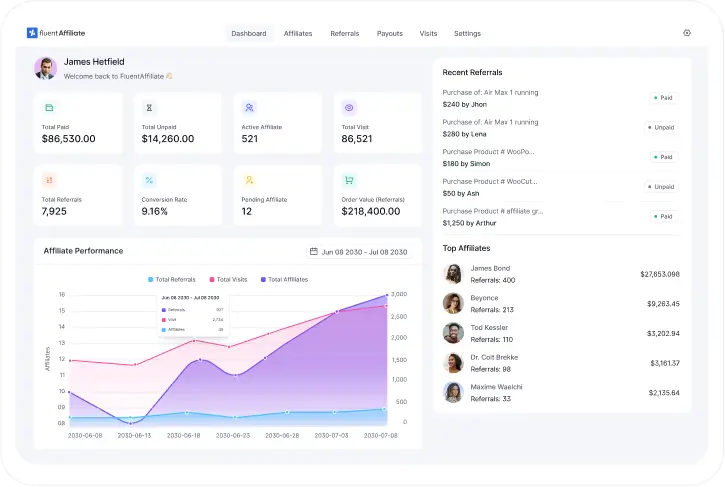
Task: Select the 9.16% Conversion Rate value
Action: (x=154, y=211)
